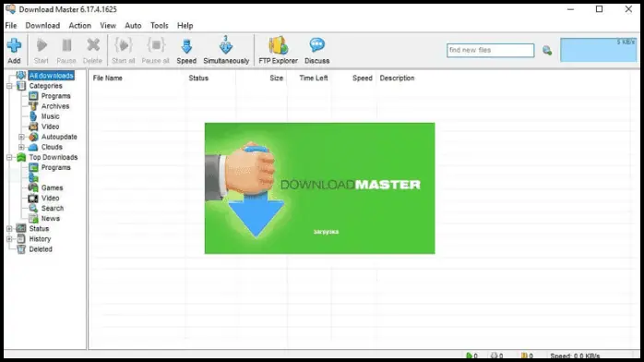Click the Start all toolbar icon
The width and height of the screenshot is (644, 362).
pos(124,45)
